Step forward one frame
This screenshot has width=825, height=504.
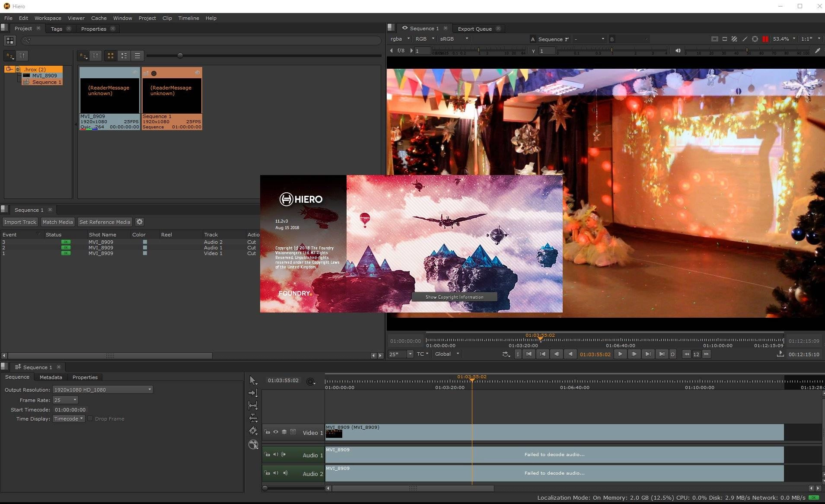[634, 354]
